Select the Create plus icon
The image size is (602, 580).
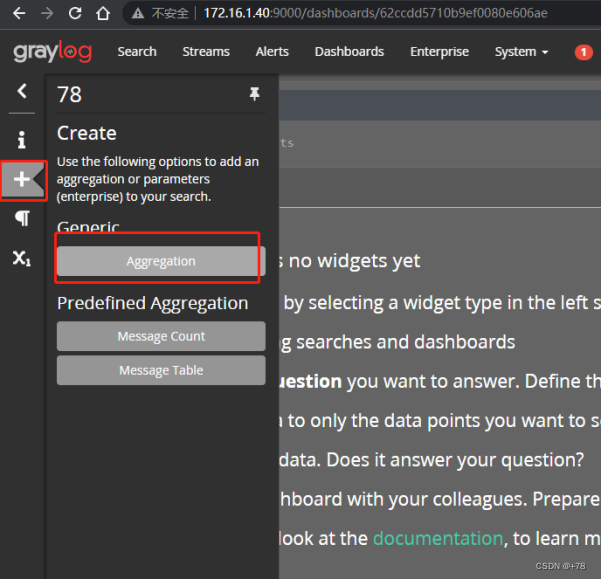22,179
